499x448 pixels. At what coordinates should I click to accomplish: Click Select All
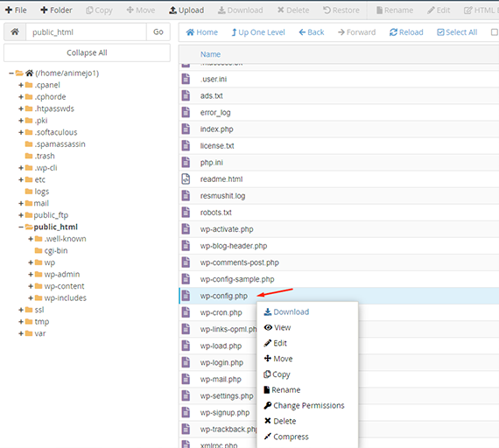click(457, 32)
